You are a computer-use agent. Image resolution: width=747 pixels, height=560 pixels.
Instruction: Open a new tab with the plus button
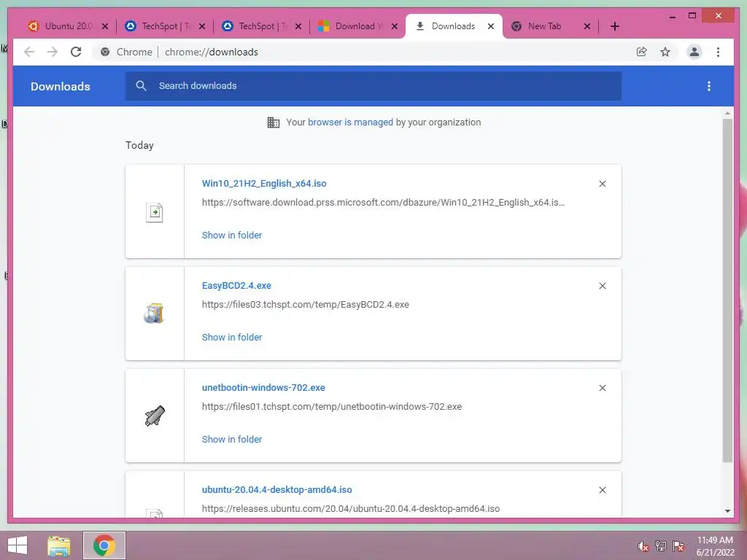pyautogui.click(x=615, y=26)
